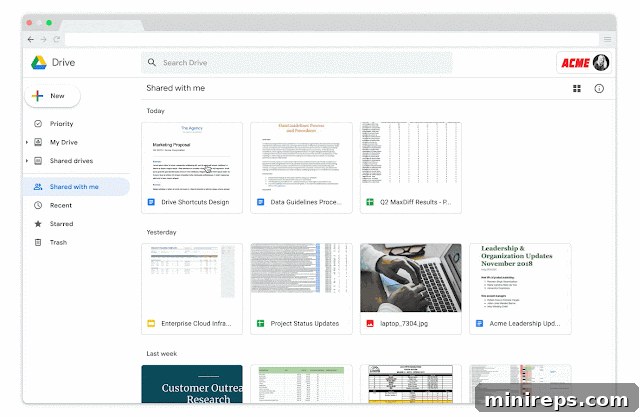This screenshot has width=640, height=417.
Task: Click the Docs icon beside Acme Leadership Upd
Action: (x=479, y=324)
